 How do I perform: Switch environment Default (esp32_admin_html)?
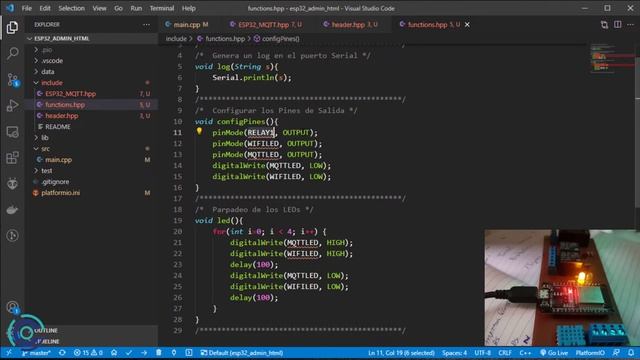pos(242,353)
